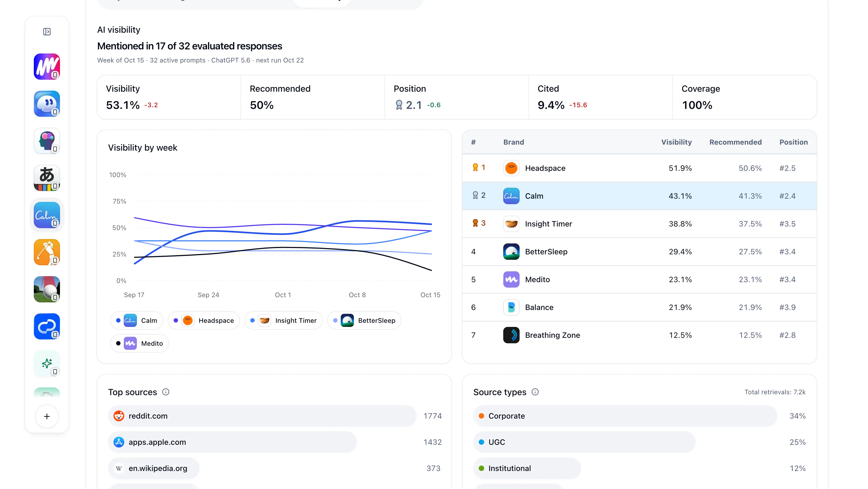868x489 pixels.
Task: Sort table by Position column header
Action: (x=793, y=142)
